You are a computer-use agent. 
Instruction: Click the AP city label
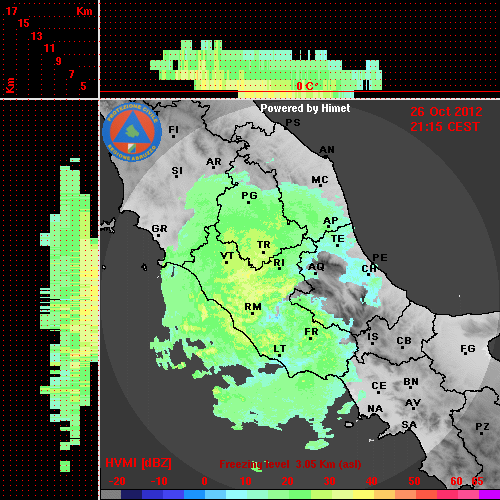pos(331,221)
